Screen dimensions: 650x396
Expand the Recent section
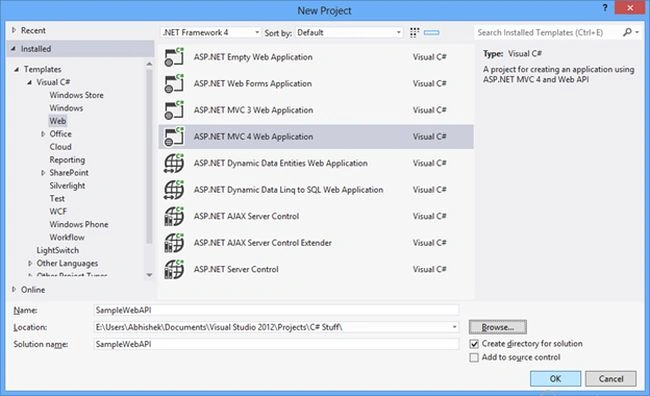point(14,30)
